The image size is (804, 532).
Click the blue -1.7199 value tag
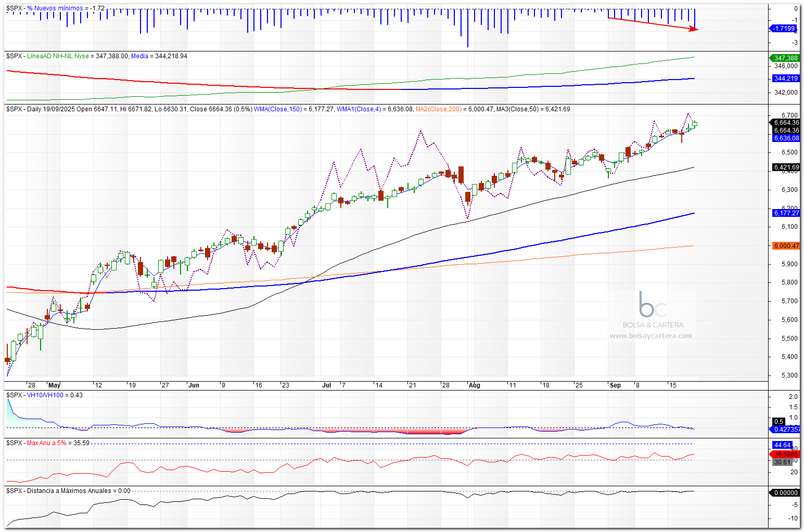(x=783, y=29)
